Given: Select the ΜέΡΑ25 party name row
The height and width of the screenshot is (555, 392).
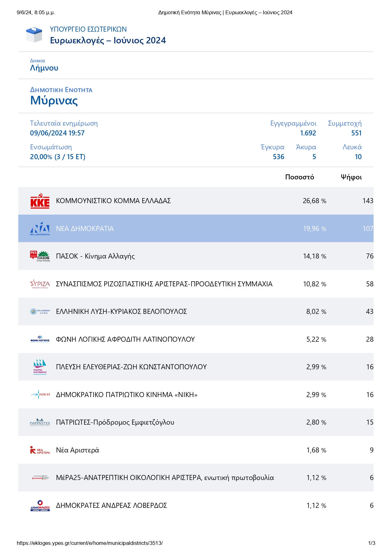Looking at the screenshot, I should 165,478.
